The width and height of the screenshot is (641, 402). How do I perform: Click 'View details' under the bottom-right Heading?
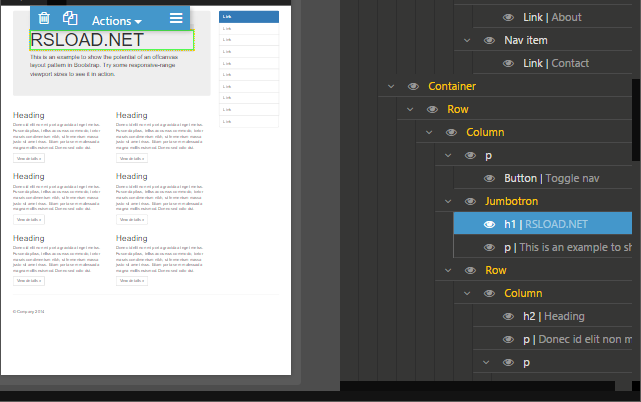[x=132, y=281]
